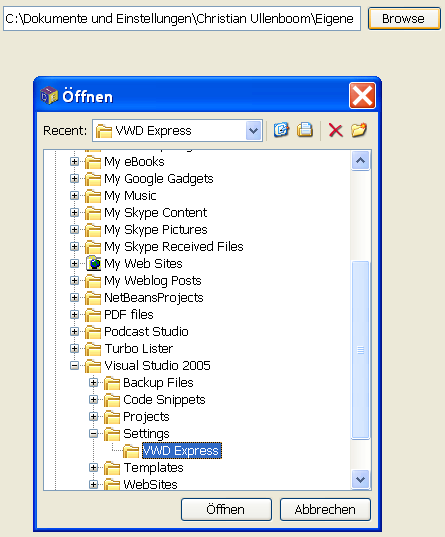Select the Templates tree item
Image resolution: width=445 pixels, height=537 pixels.
click(153, 467)
